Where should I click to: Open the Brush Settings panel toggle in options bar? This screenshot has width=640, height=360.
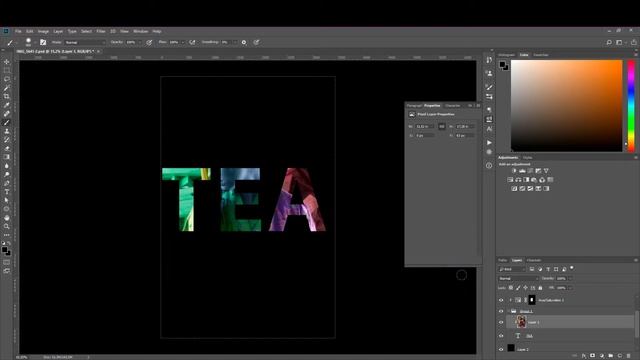(43, 42)
